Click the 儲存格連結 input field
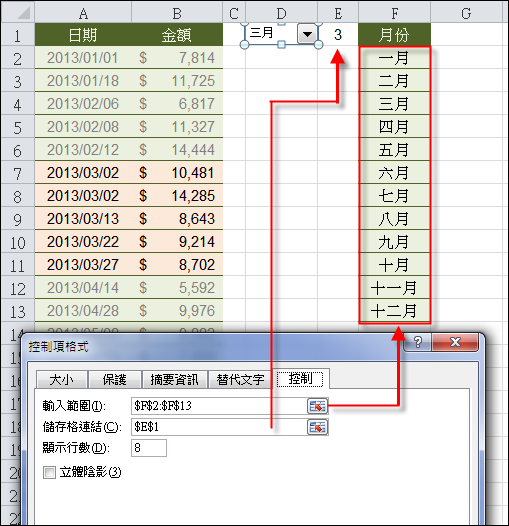Viewport: 509px width, 526px height. tap(219, 427)
